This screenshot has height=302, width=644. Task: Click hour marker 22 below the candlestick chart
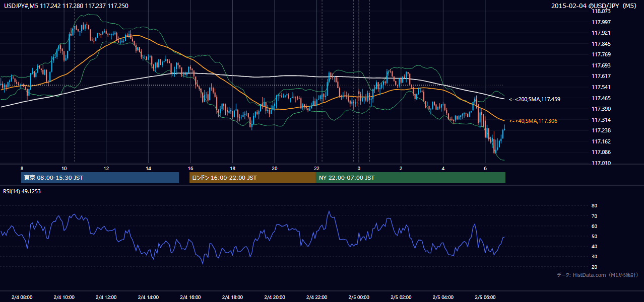pyautogui.click(x=317, y=168)
